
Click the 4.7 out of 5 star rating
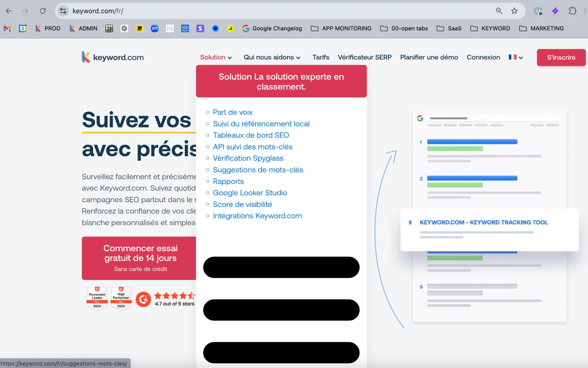coord(175,299)
